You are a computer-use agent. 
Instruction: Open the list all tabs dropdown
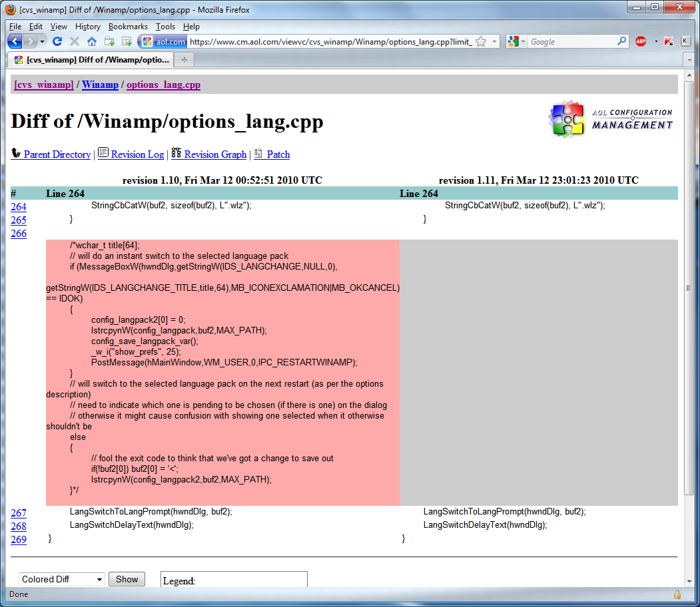pos(689,60)
